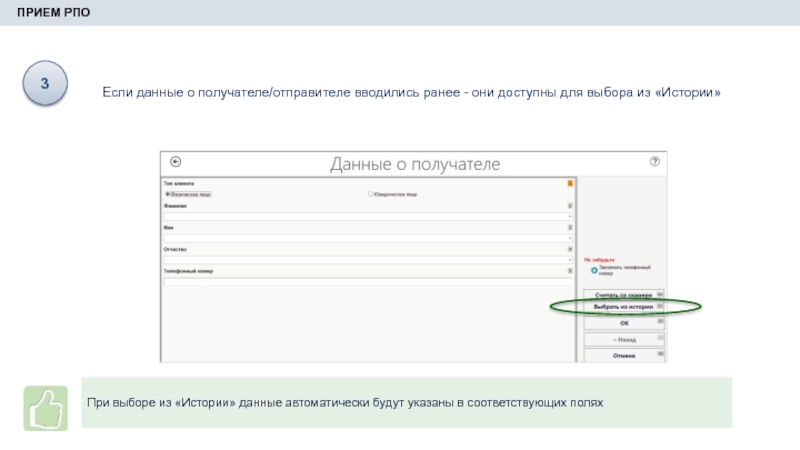This screenshot has height=450, width=800.
Task: Select the 'Физическое лицо' radio button
Action: (x=168, y=194)
